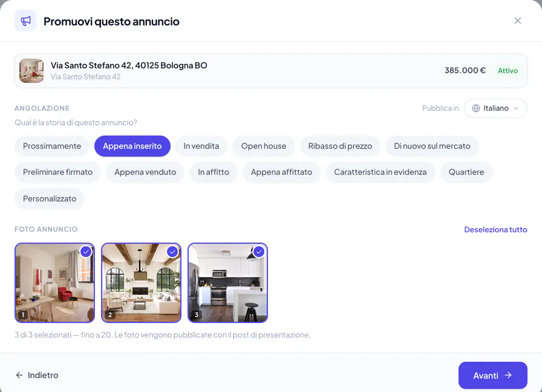This screenshot has width=542, height=392.
Task: Uncheck the checkmark on photo 3
Action: tap(259, 252)
